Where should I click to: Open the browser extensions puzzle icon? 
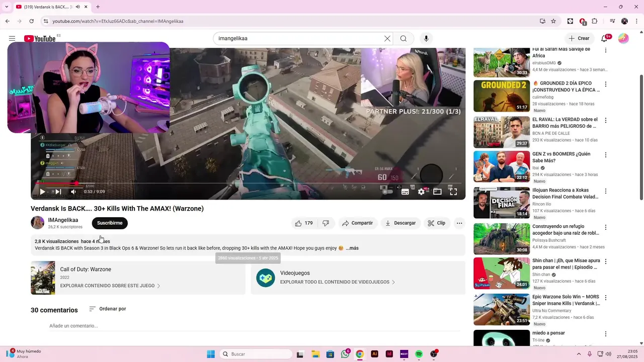pos(595,21)
